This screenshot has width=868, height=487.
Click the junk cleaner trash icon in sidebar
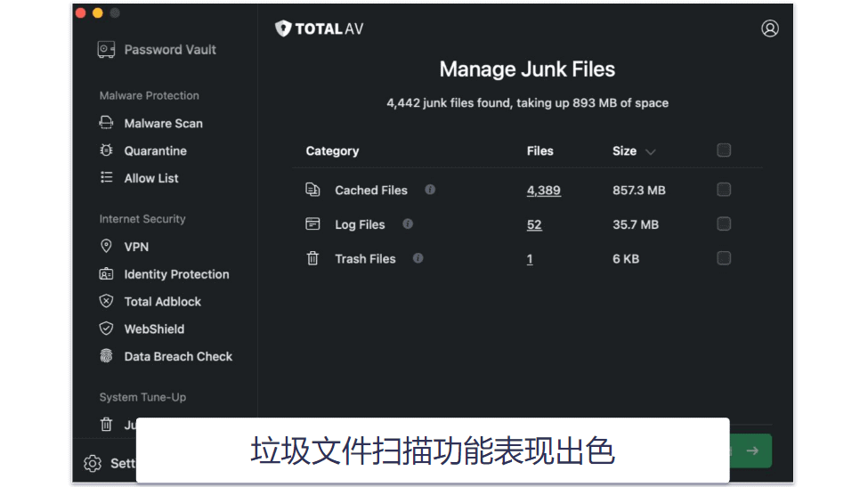tap(106, 425)
